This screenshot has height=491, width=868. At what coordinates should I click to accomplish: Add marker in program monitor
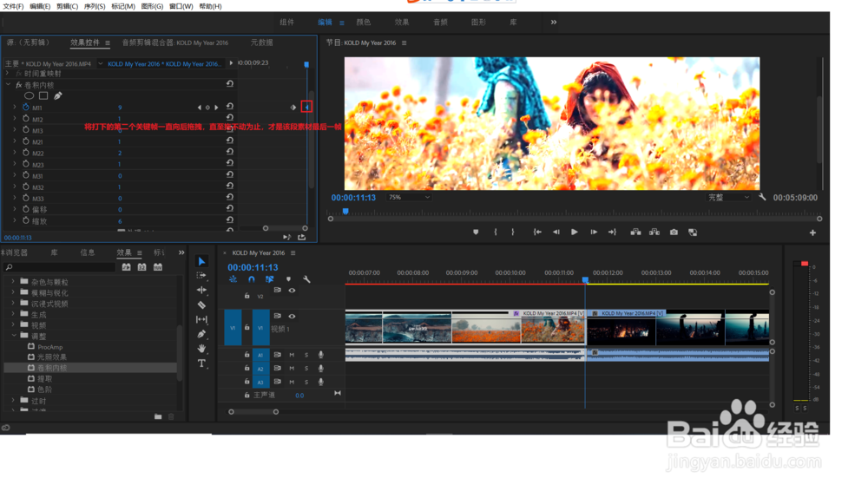coord(476,232)
